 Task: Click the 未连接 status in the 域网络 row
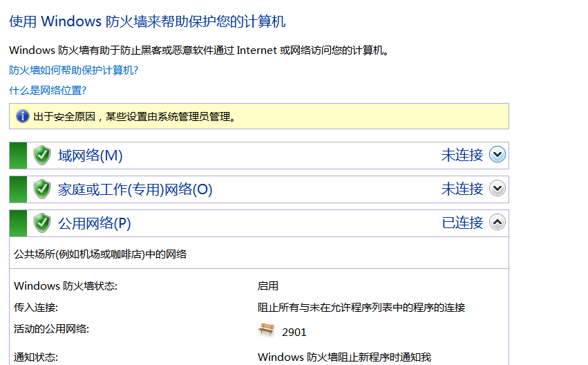tap(462, 155)
